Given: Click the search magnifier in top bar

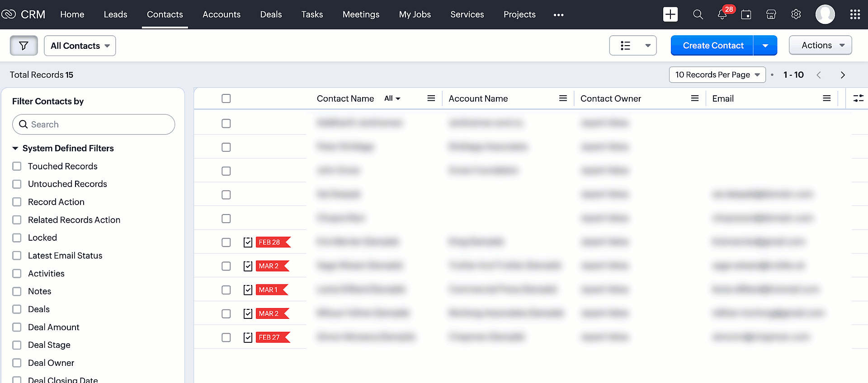Looking at the screenshot, I should tap(698, 14).
